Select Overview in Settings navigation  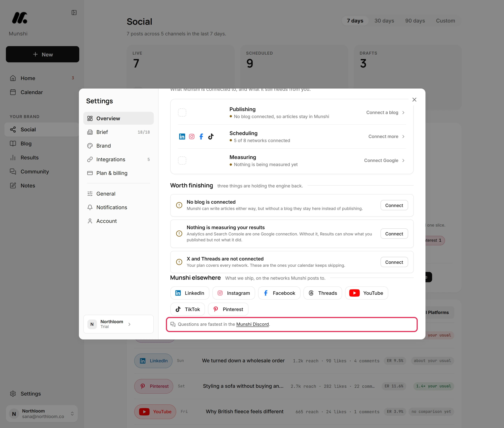click(x=118, y=118)
